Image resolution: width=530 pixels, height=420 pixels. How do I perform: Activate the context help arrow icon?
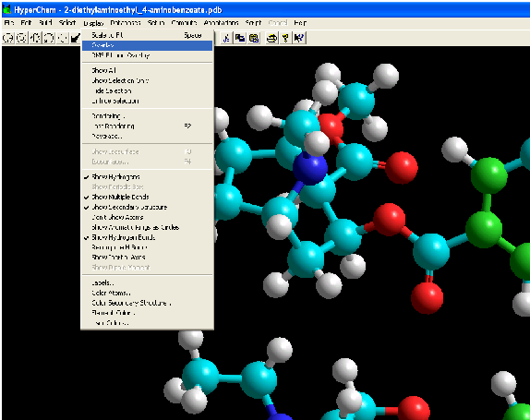(x=299, y=38)
